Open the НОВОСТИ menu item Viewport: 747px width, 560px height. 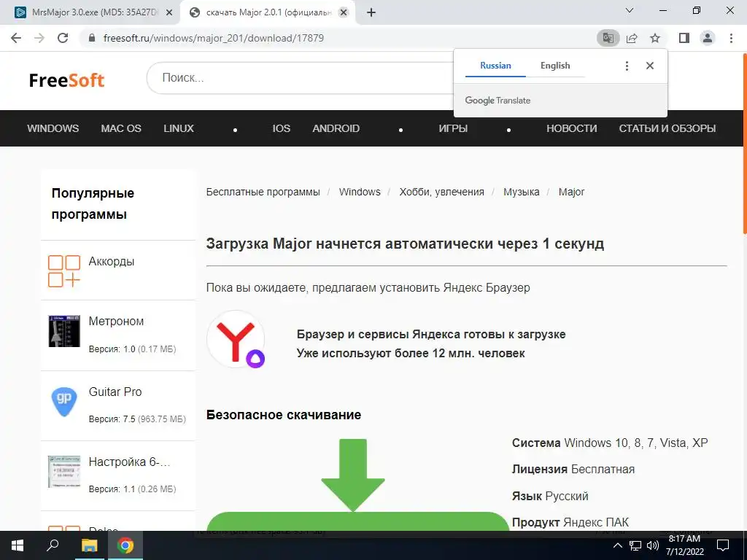point(572,128)
